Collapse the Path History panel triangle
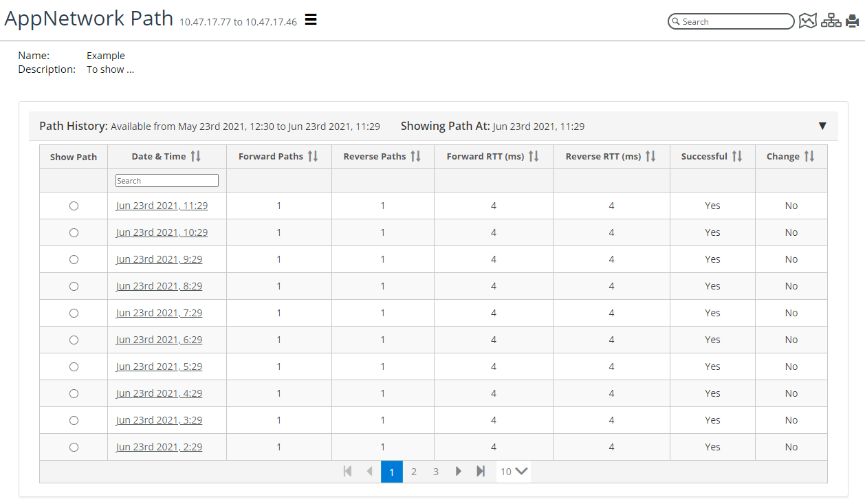 coord(822,126)
